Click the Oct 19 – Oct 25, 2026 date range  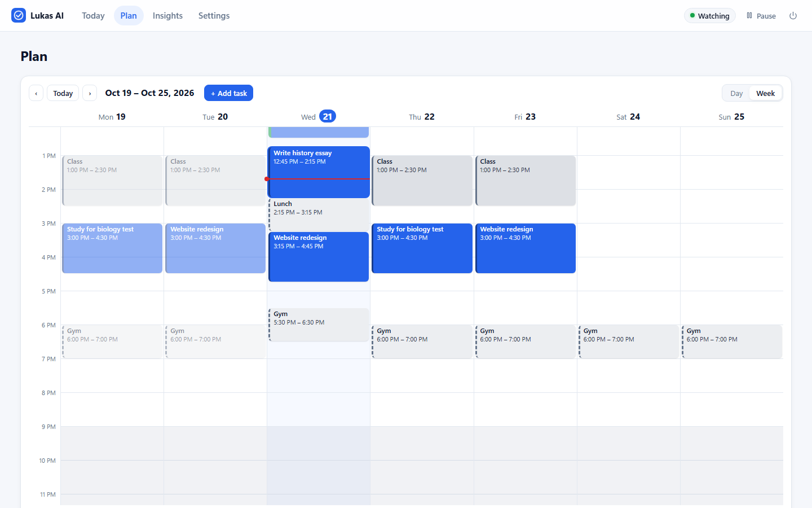(x=149, y=93)
